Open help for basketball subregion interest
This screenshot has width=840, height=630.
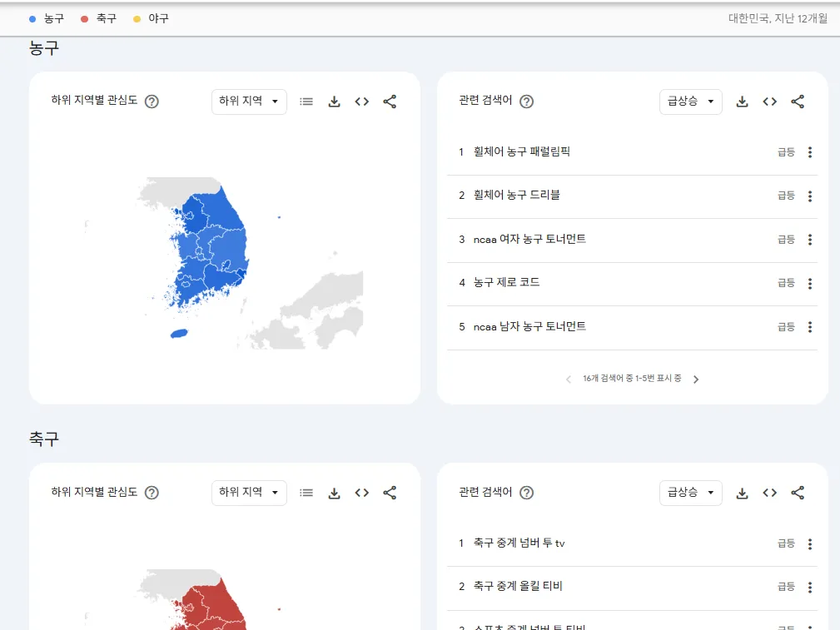[152, 102]
